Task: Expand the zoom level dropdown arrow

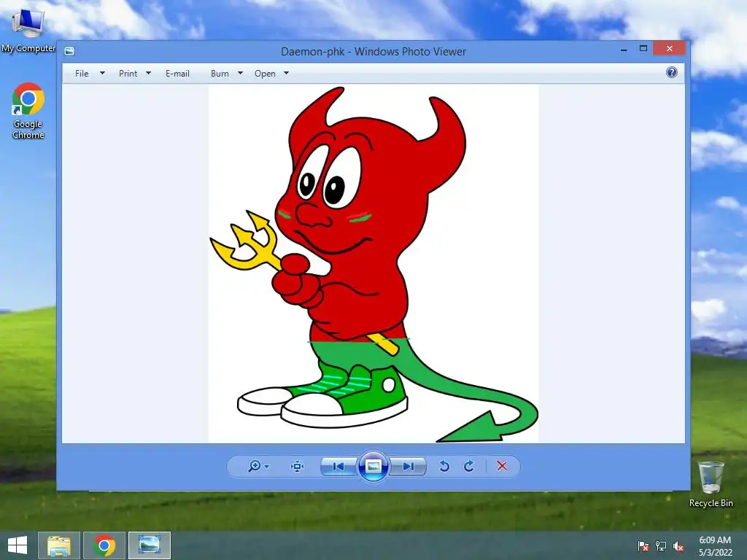Action: [x=267, y=466]
